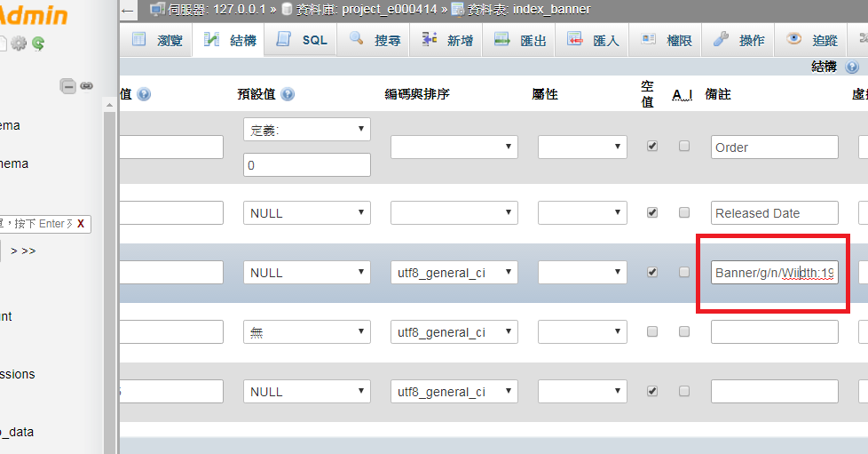Open the 搜尋 (Search) tab

[374, 40]
